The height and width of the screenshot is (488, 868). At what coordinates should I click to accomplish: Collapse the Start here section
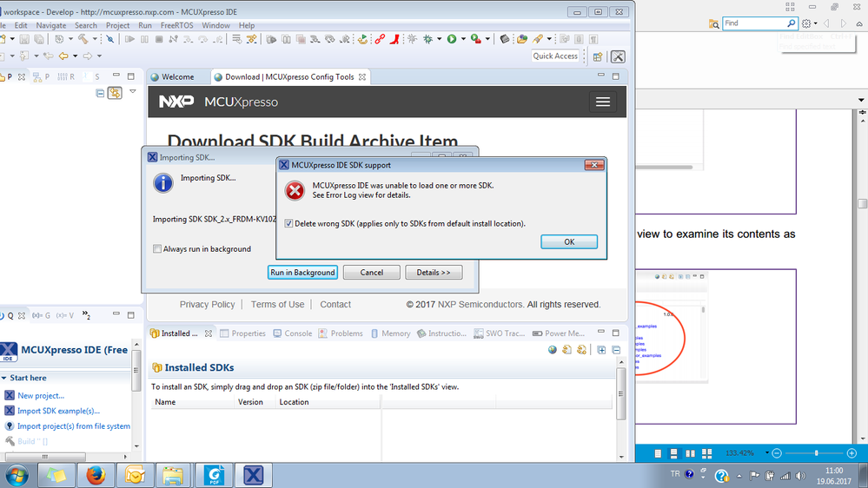coord(3,378)
